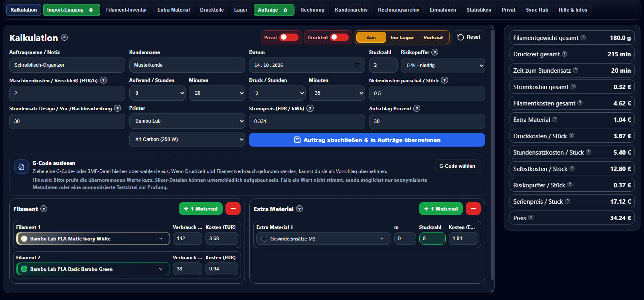The width and height of the screenshot is (644, 300).
Task: Go to the Statistiken tab
Action: pos(479,10)
